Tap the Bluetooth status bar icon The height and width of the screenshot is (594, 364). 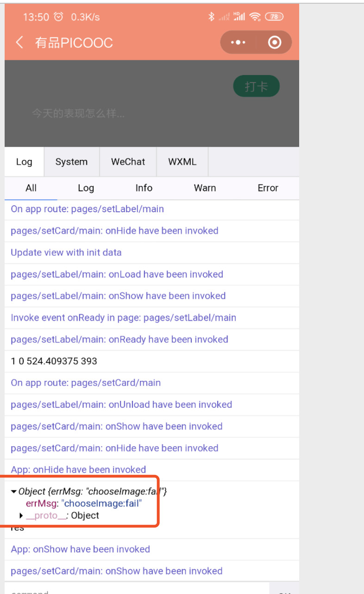(x=211, y=17)
